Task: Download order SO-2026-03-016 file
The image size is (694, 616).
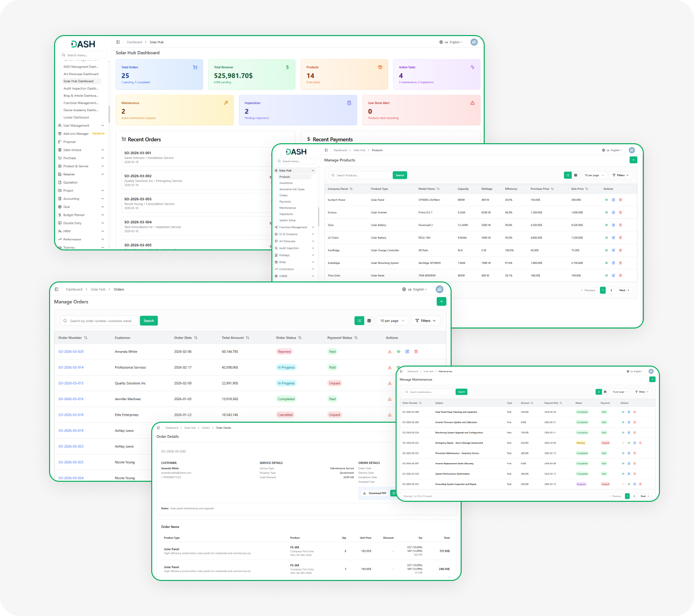Action: 390,399
